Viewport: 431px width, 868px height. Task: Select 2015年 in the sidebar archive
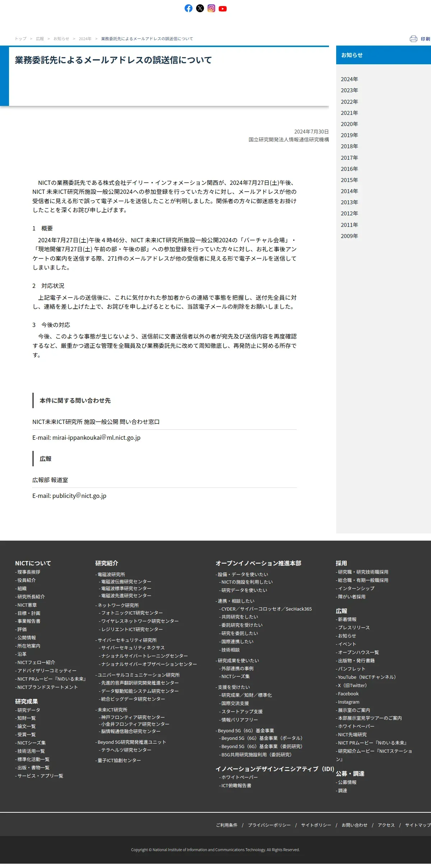tap(349, 180)
